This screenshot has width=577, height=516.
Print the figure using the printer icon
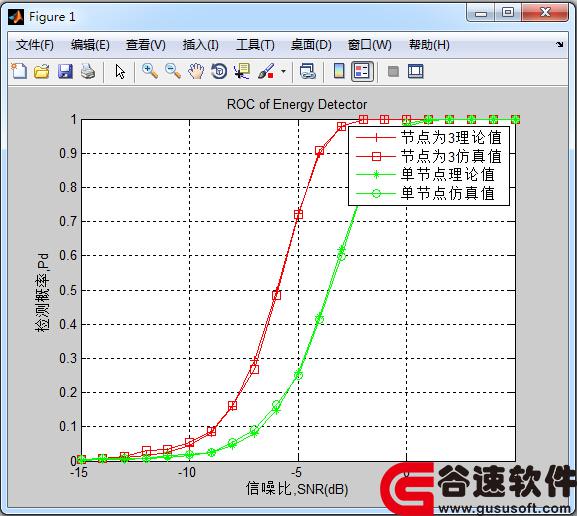pos(88,71)
